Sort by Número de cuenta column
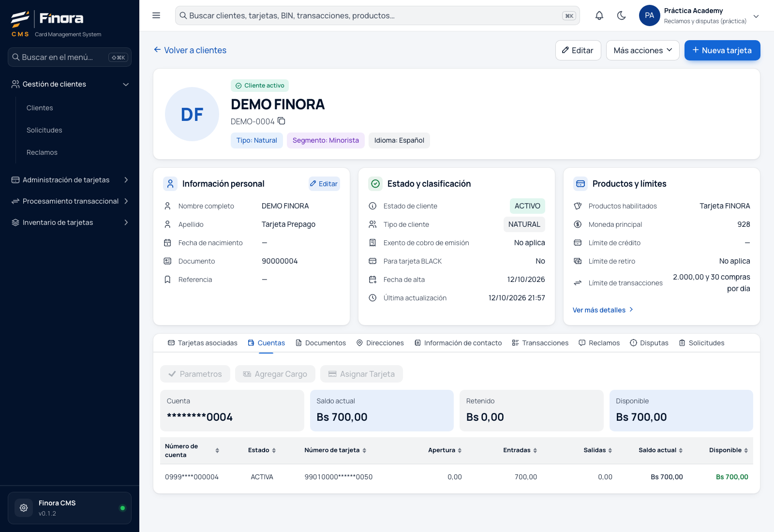This screenshot has width=774, height=532. pyautogui.click(x=217, y=450)
